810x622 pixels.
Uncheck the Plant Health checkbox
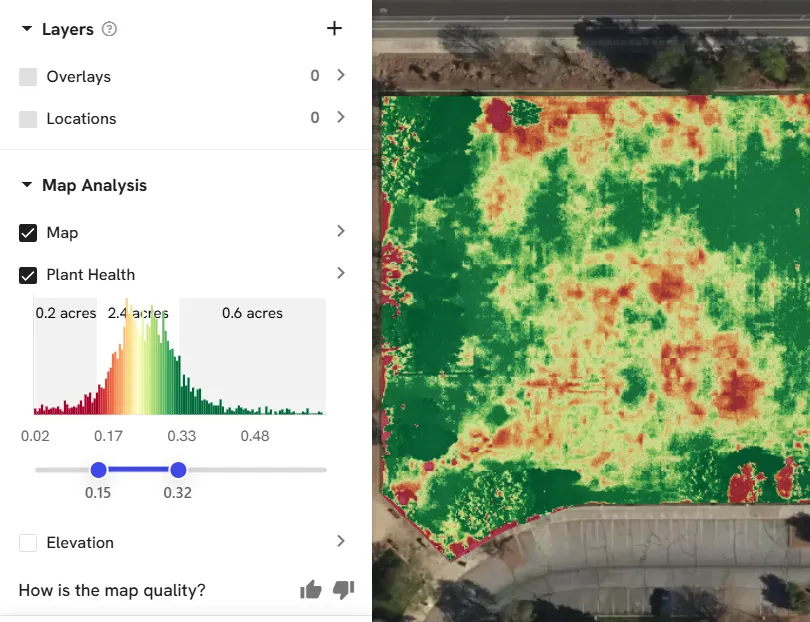click(28, 275)
